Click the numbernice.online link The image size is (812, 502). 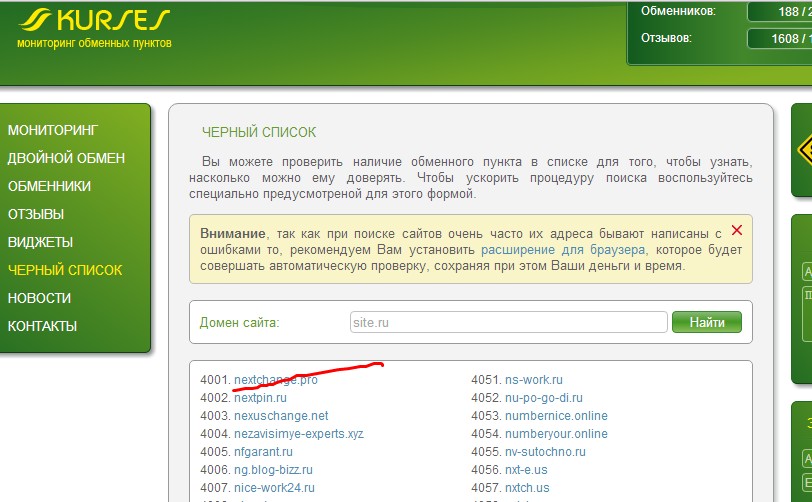[556, 416]
